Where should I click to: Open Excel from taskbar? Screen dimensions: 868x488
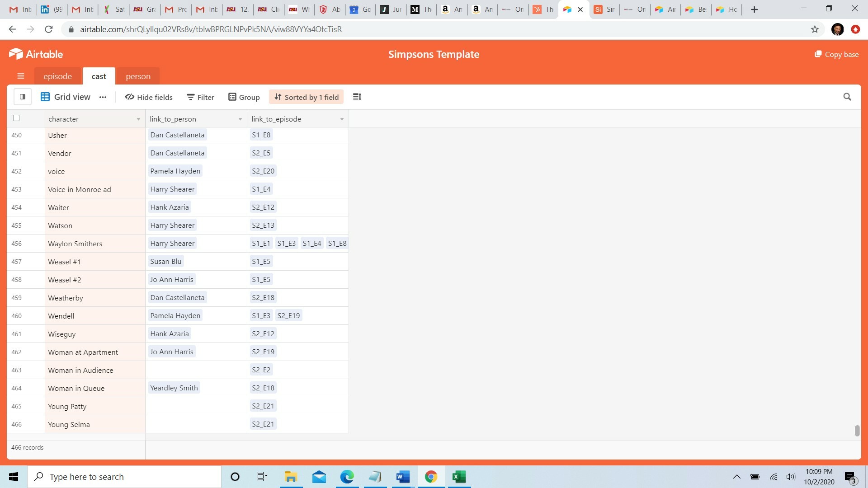(459, 477)
